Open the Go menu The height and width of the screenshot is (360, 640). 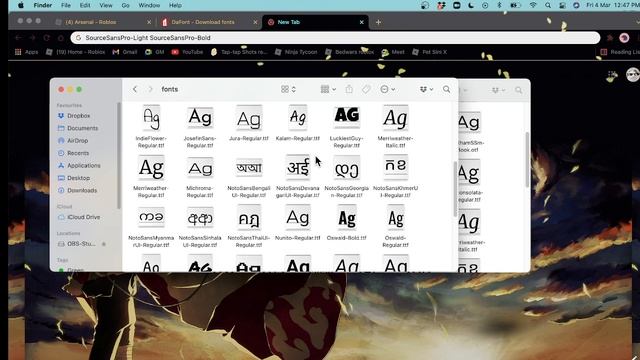click(125, 5)
